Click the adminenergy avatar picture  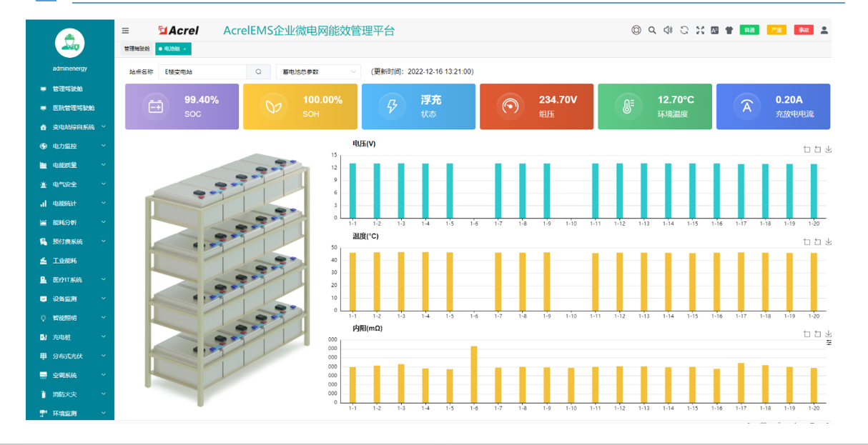tap(70, 44)
